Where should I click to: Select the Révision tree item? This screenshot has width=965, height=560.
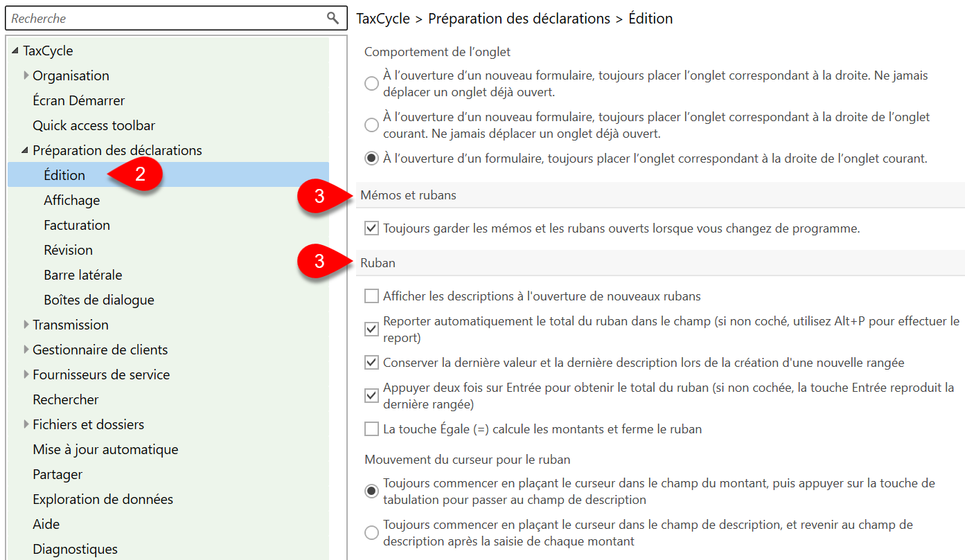(68, 250)
